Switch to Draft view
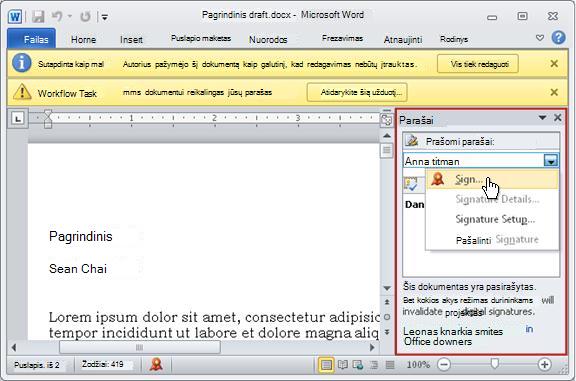The width and height of the screenshot is (576, 381). (x=390, y=365)
